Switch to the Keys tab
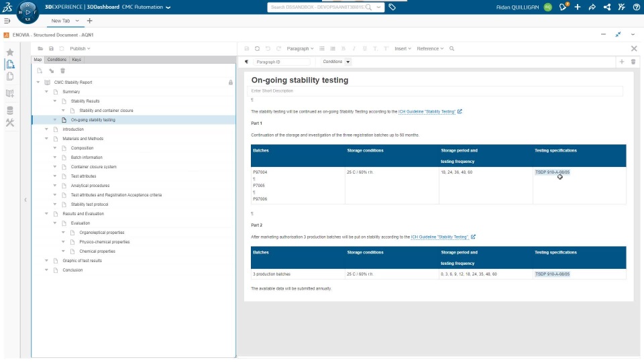 [76, 60]
